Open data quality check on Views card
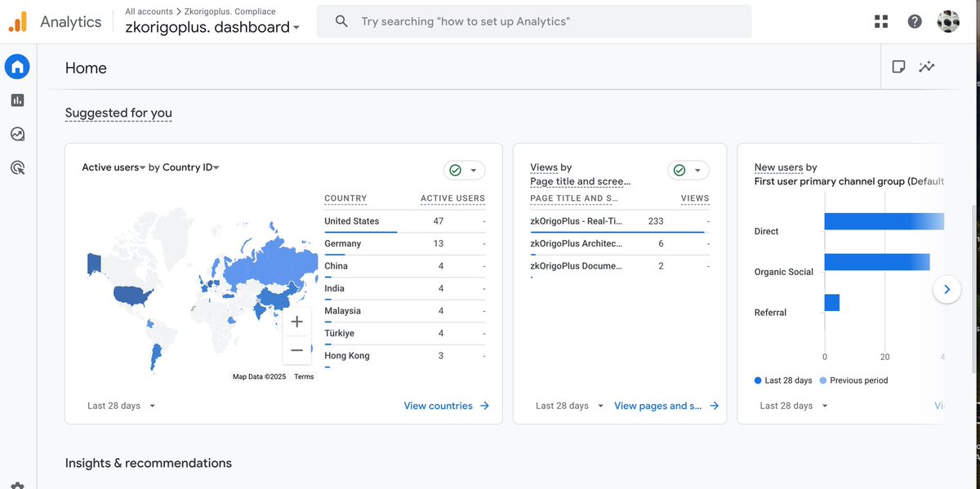Screen dimensions: 980x489 click(x=688, y=170)
